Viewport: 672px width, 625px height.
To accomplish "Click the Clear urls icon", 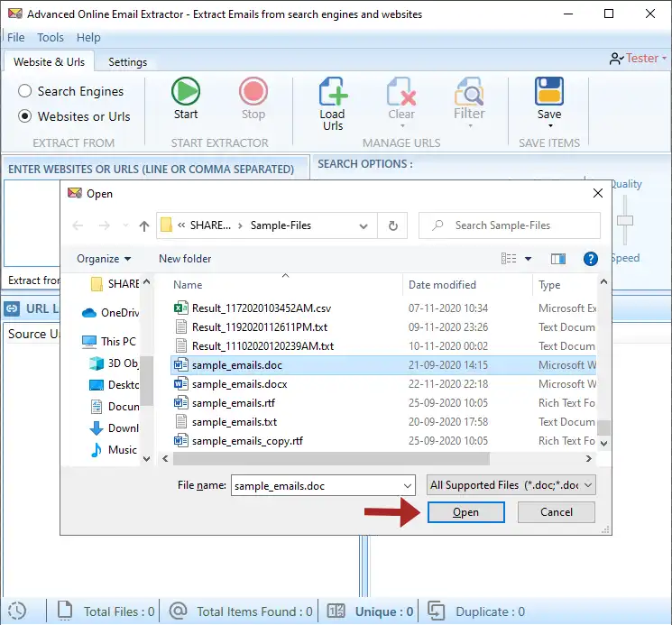I will pyautogui.click(x=401, y=91).
